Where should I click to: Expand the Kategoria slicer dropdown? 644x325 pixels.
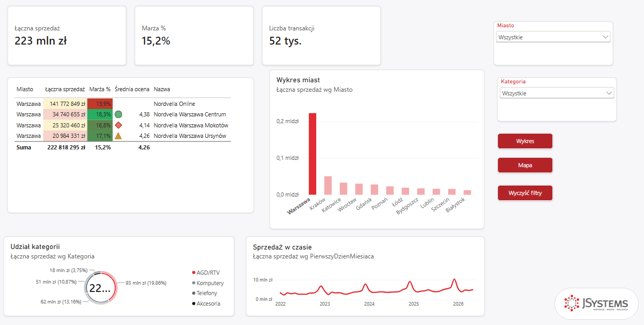pyautogui.click(x=557, y=93)
